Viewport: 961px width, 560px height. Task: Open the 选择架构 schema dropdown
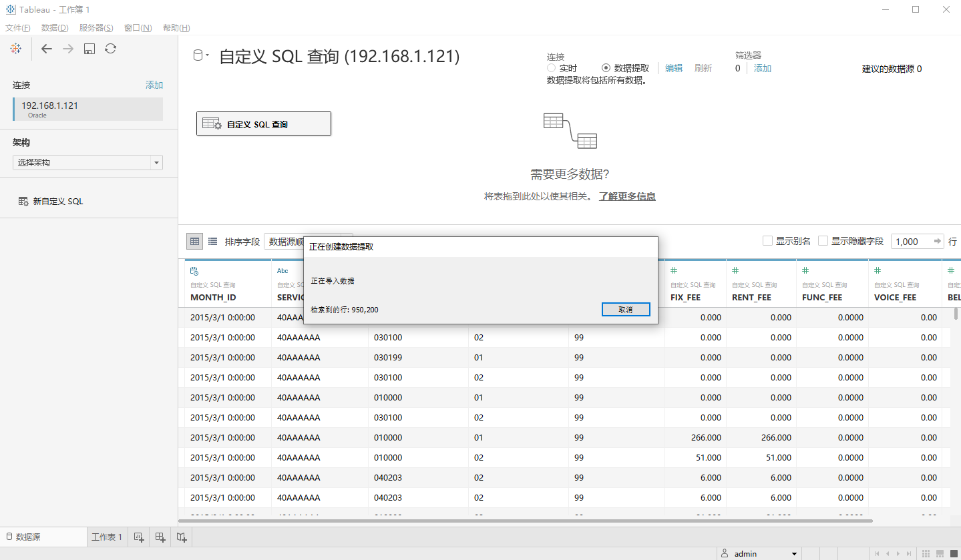[87, 162]
